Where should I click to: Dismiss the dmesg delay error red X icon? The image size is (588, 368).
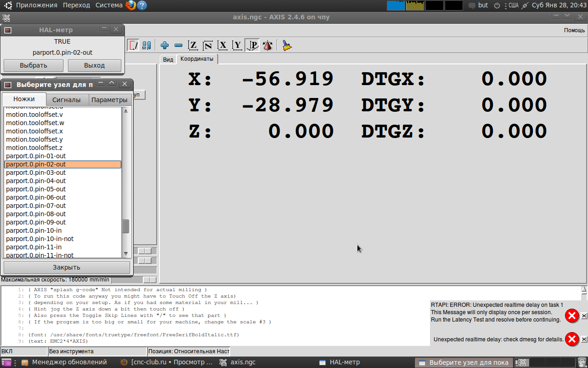[572, 339]
